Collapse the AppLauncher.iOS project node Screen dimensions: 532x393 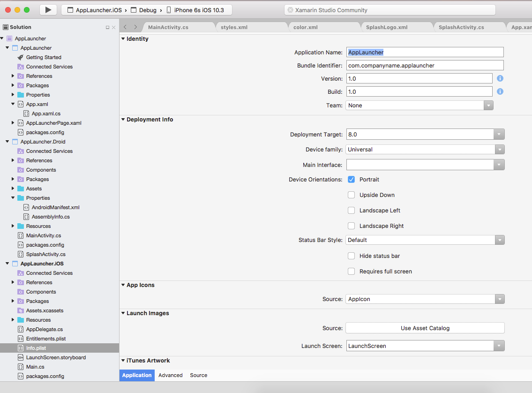click(7, 264)
